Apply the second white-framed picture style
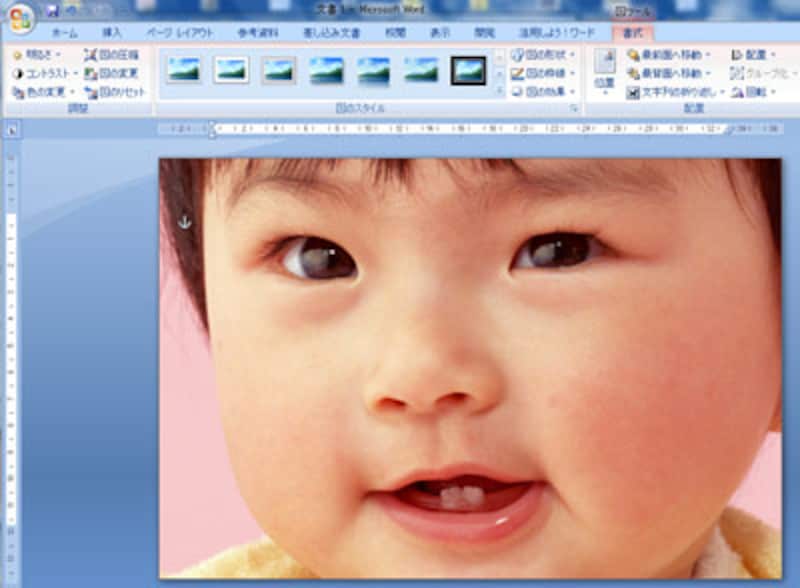The width and height of the screenshot is (800, 588). [x=231, y=70]
